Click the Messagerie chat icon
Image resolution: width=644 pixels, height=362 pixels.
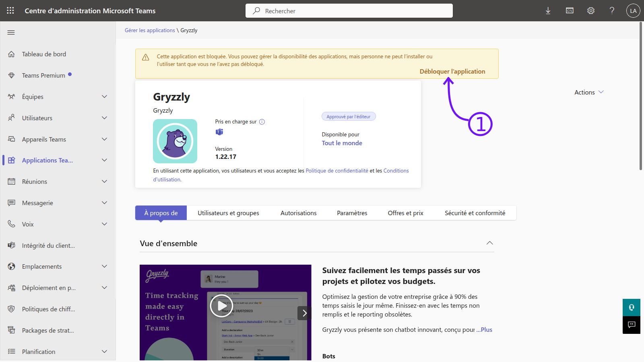11,203
